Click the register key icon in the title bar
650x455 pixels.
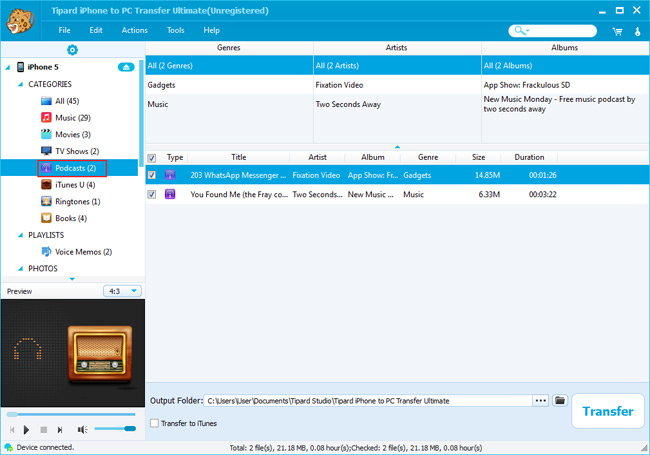coord(638,31)
